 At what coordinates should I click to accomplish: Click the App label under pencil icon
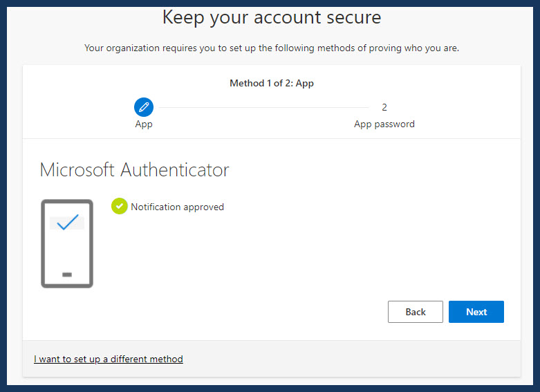point(144,124)
